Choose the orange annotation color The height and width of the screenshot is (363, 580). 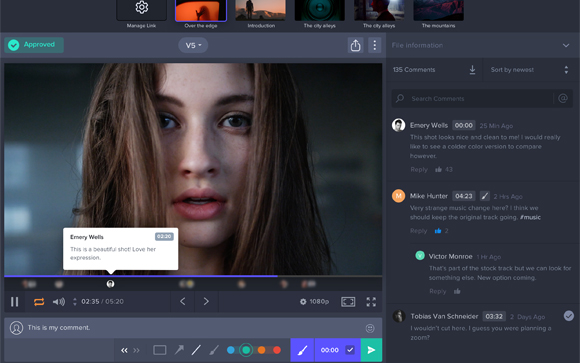coord(262,350)
